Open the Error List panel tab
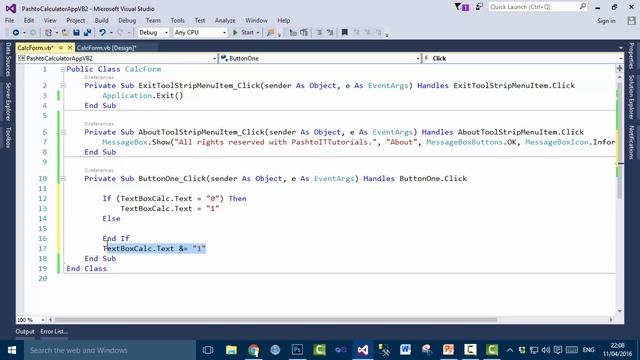 (54, 331)
